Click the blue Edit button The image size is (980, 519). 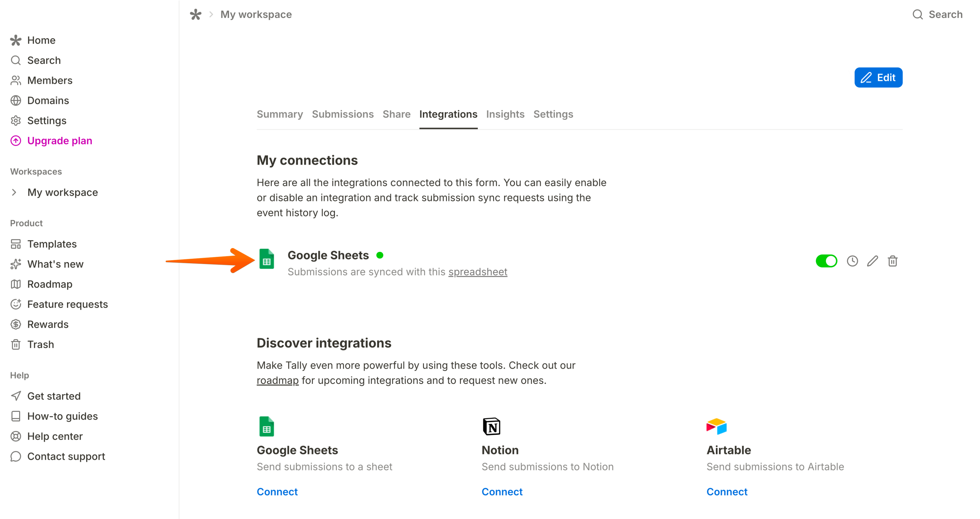click(878, 78)
